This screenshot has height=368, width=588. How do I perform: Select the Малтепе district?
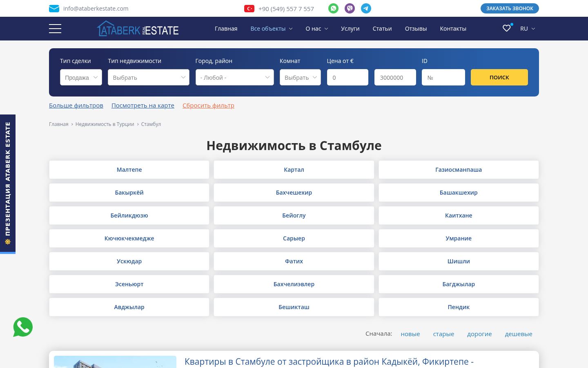tap(129, 170)
